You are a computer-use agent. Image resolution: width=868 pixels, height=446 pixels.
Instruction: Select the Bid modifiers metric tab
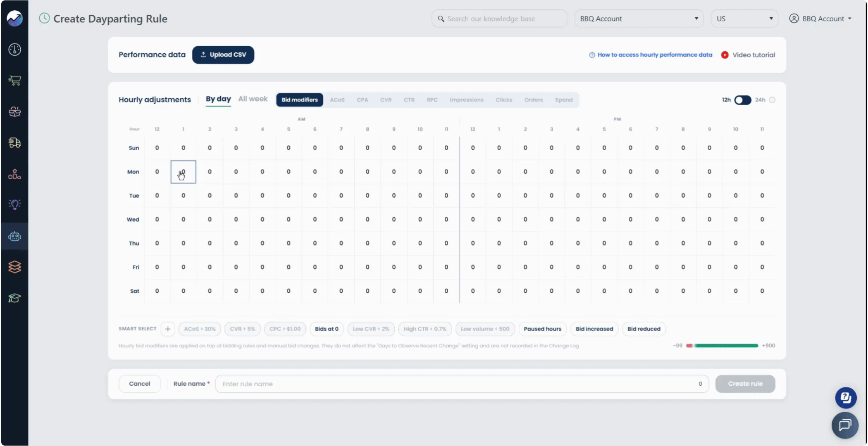coord(300,100)
